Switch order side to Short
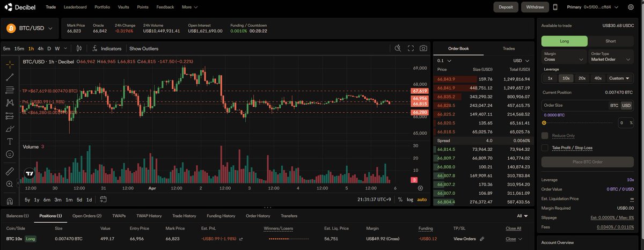 tap(611, 41)
